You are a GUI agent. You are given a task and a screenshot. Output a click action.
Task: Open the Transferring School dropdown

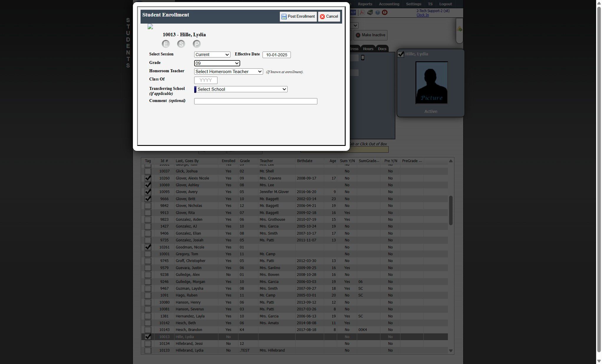(241, 89)
